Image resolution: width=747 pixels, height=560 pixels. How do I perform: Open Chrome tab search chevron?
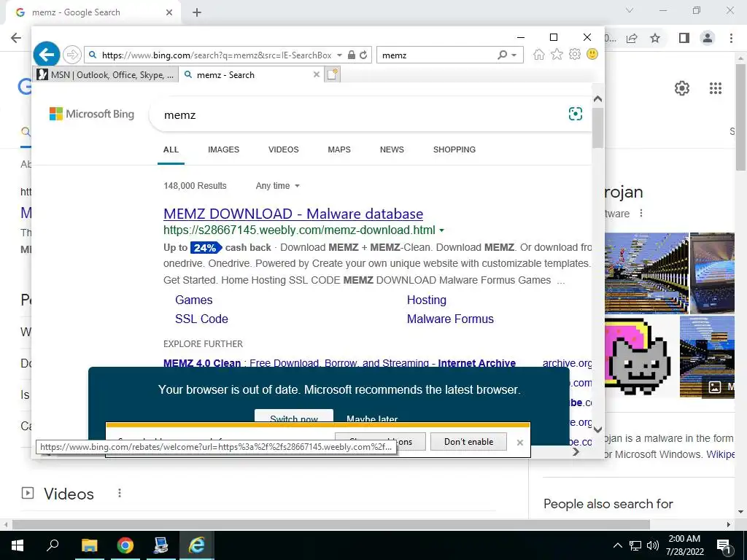click(630, 10)
